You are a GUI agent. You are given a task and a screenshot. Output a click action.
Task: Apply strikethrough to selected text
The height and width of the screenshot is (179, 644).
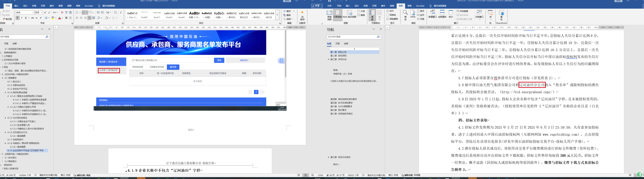32,18
